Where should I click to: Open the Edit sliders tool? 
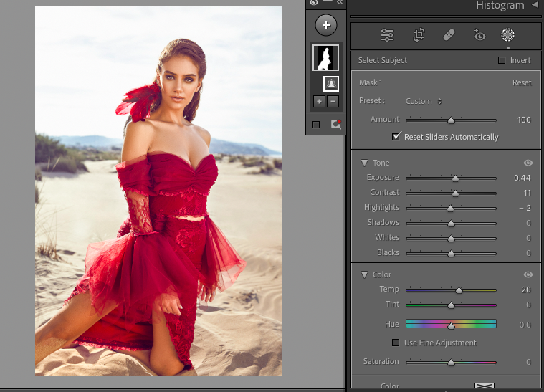coord(387,35)
